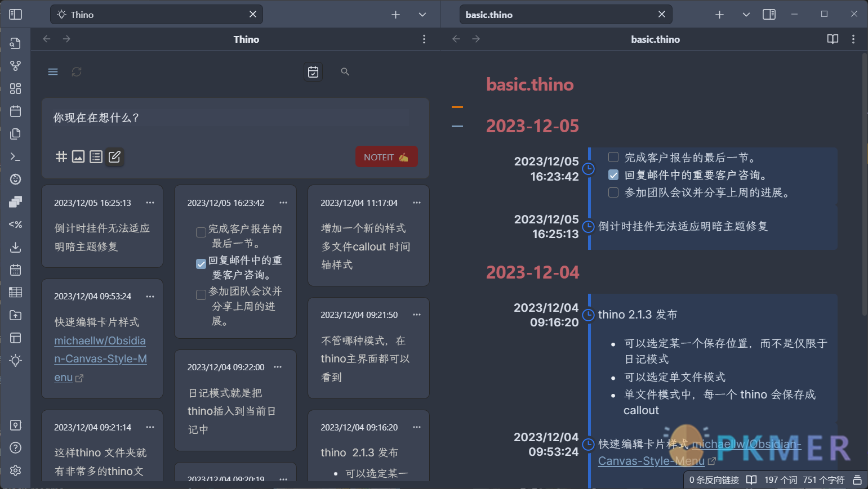The image size is (868, 489).
Task: Open graph view from ribbon
Action: click(x=16, y=66)
